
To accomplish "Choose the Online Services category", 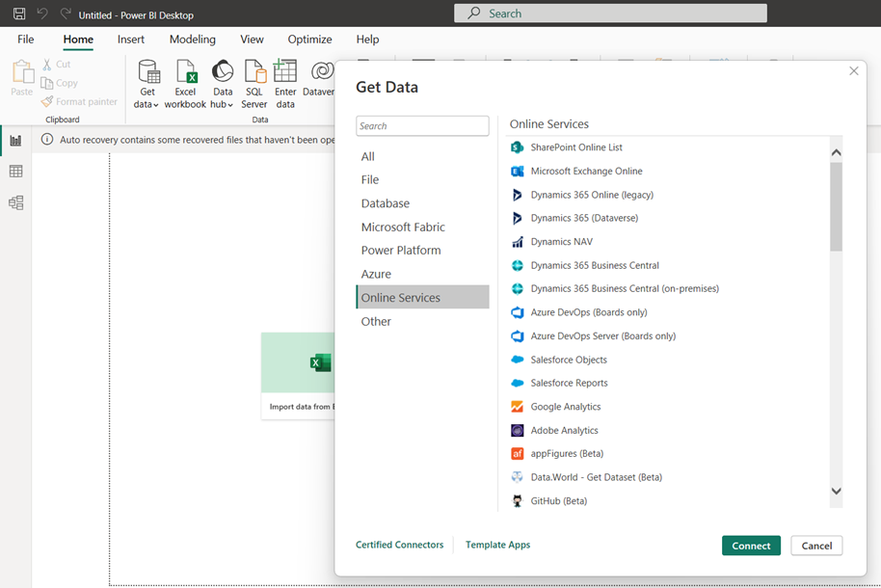I will [422, 297].
